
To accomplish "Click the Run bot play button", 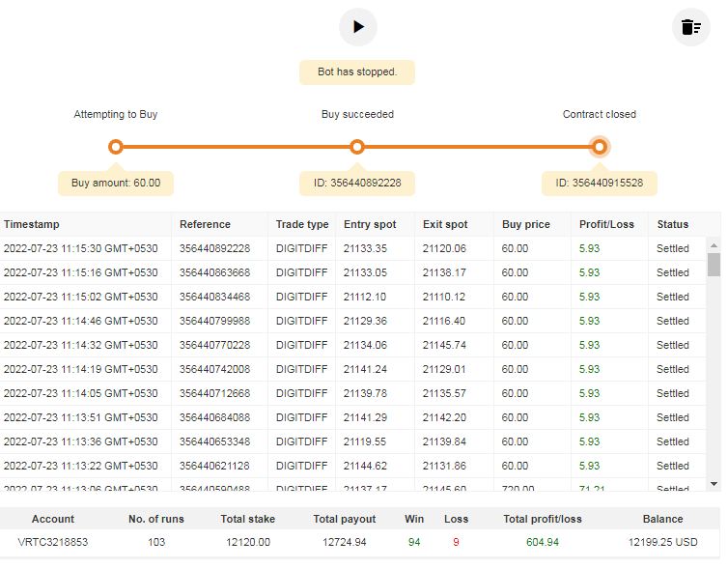I will pyautogui.click(x=358, y=27).
